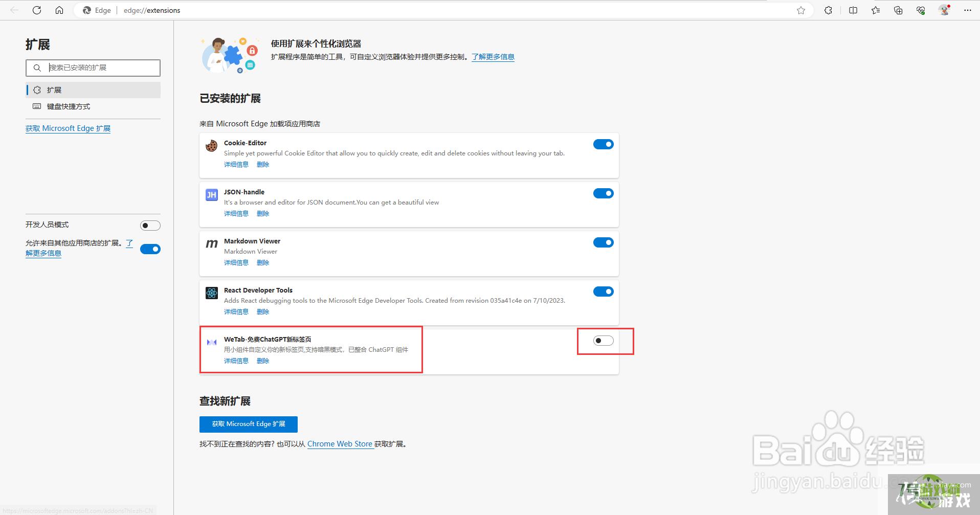Open WeTab 详细信息
980x515 pixels.
(x=236, y=361)
